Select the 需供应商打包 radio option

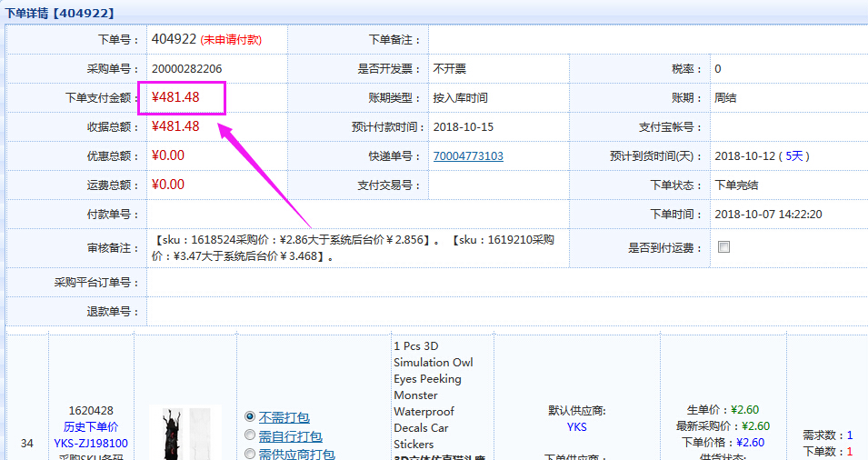[250, 454]
